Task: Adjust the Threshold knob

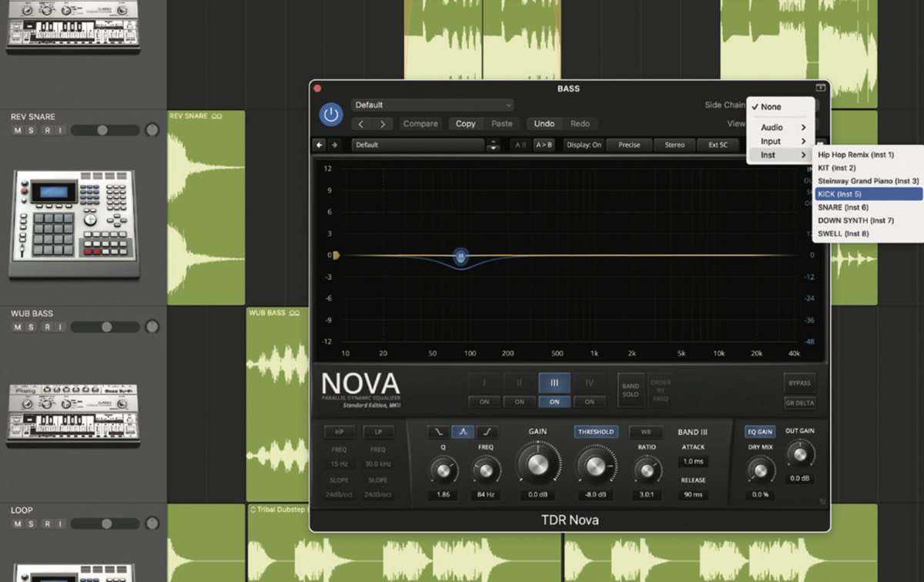Action: click(x=595, y=467)
